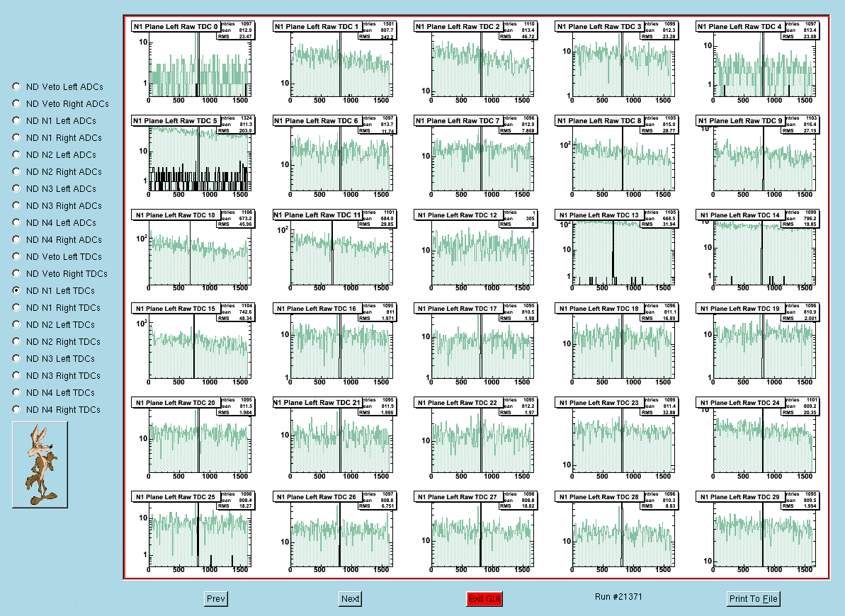Pick ND N3 Left ADCs option
This screenshot has height=616, width=845.
[17, 188]
